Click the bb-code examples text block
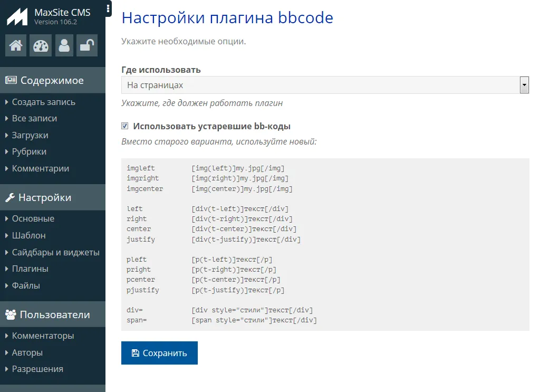Screen dimensions: 540x392 [x=325, y=244]
